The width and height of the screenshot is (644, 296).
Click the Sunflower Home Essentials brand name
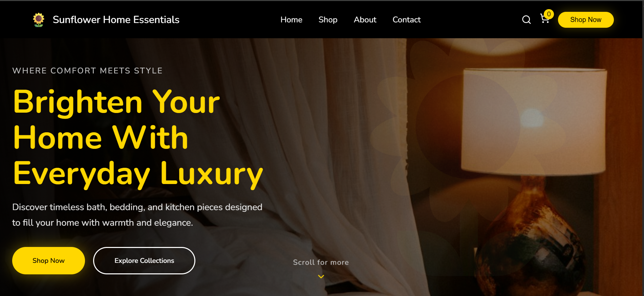(116, 20)
